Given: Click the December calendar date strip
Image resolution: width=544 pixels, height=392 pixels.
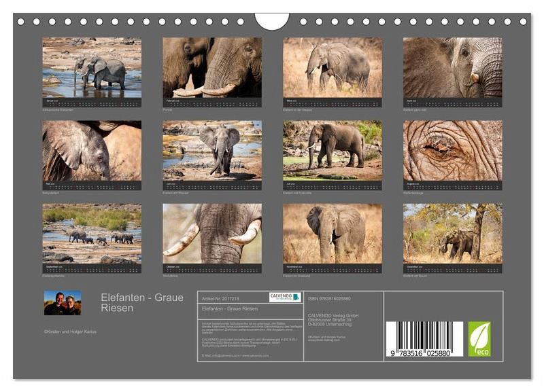Looking at the screenshot, I should tap(452, 268).
